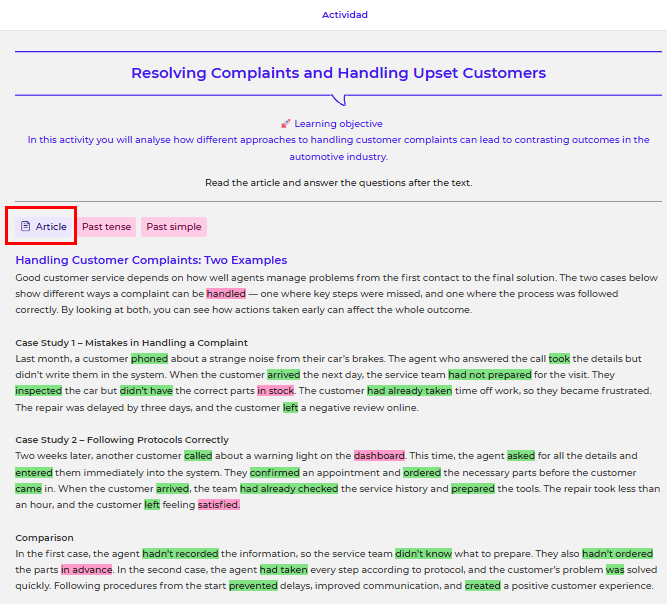The image size is (667, 604).
Task: Switch to the Past tense tab
Action: (x=106, y=227)
